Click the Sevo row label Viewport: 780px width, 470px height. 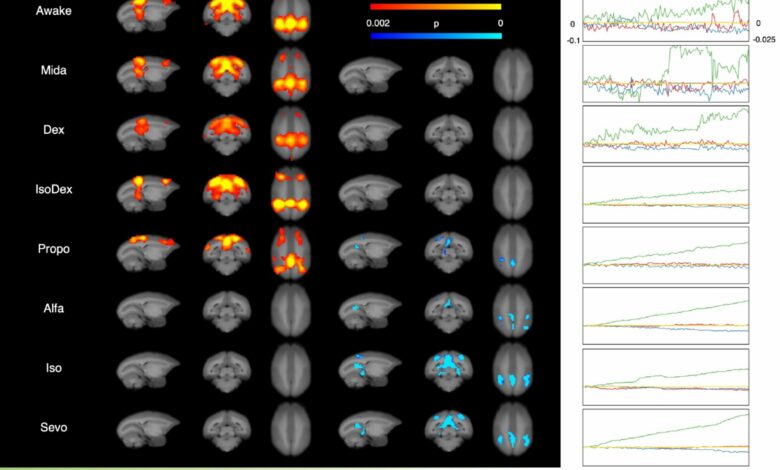(53, 427)
